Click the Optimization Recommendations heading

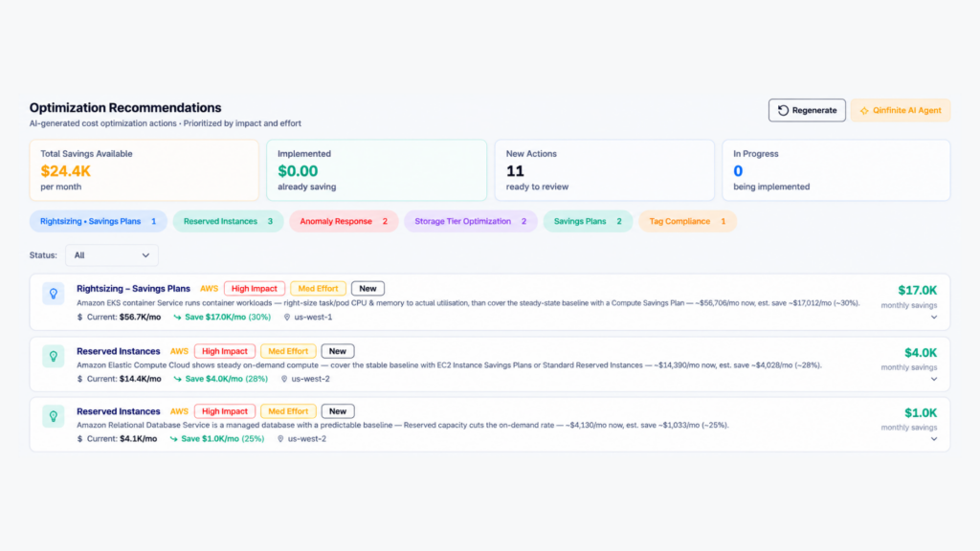point(125,108)
